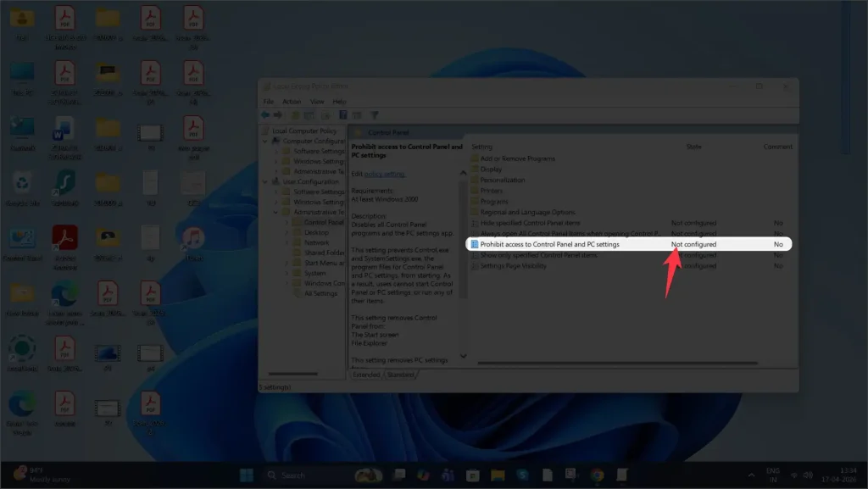This screenshot has width=868, height=489.
Task: Open the Recycle Bin desktop icon
Action: [22, 189]
